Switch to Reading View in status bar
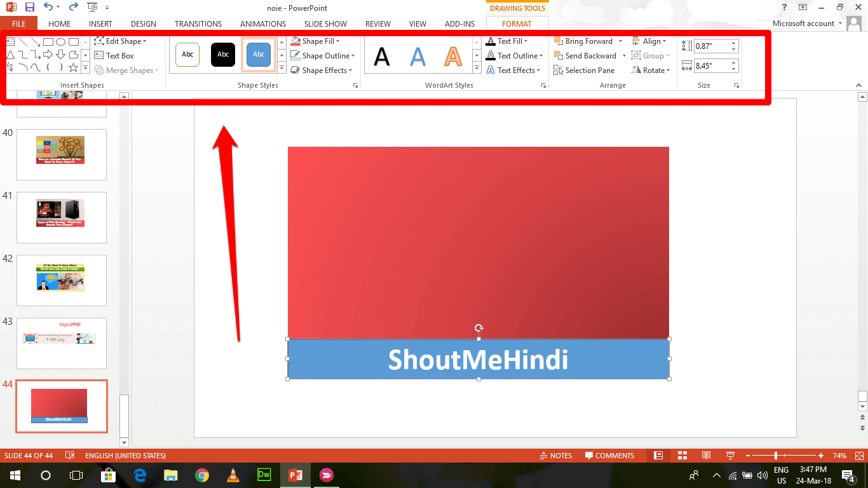 point(706,456)
